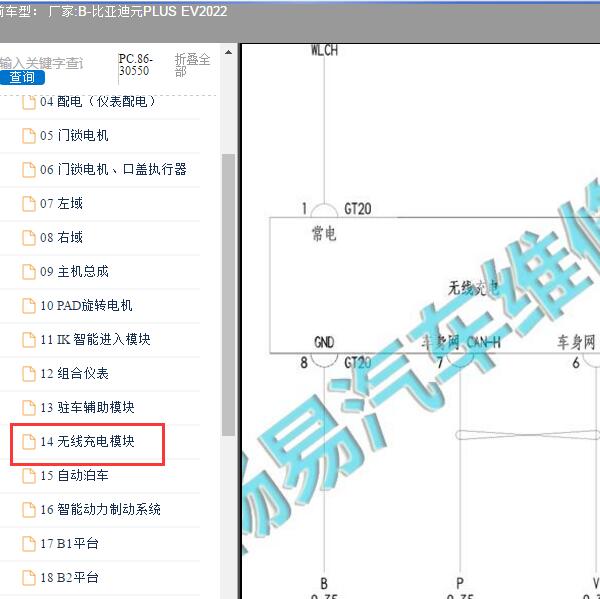The height and width of the screenshot is (599, 600).
Task: Click document icon beside 05 门锁电机
Action: [29, 135]
